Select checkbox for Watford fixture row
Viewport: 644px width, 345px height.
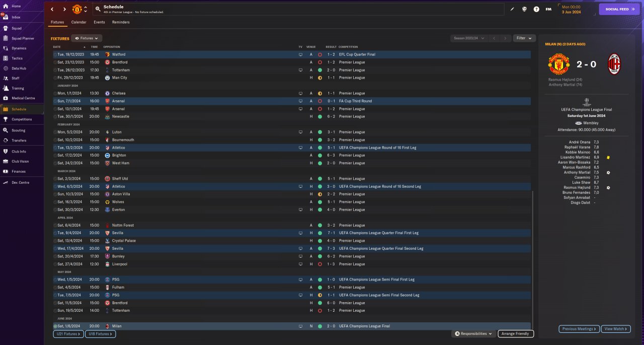(x=55, y=54)
